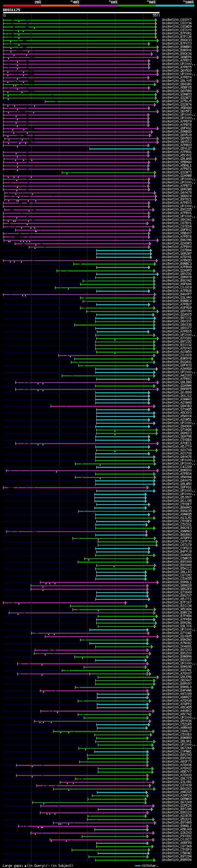
Task: Click the UniRef100_A2XW50 label
Action: pyautogui.click(x=176, y=351)
